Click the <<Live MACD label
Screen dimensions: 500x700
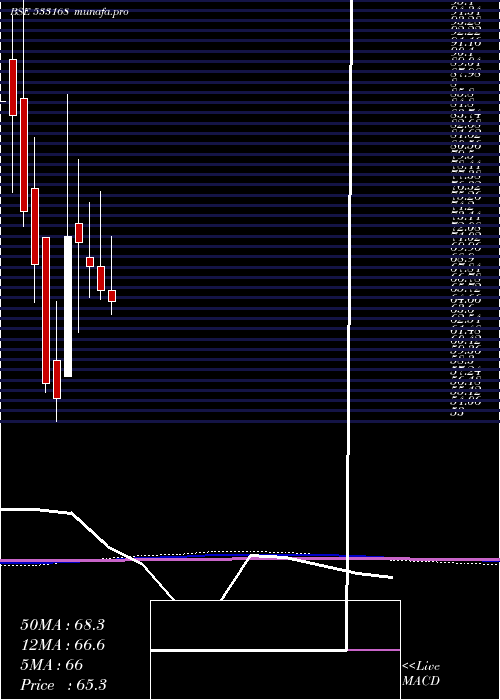point(421,673)
